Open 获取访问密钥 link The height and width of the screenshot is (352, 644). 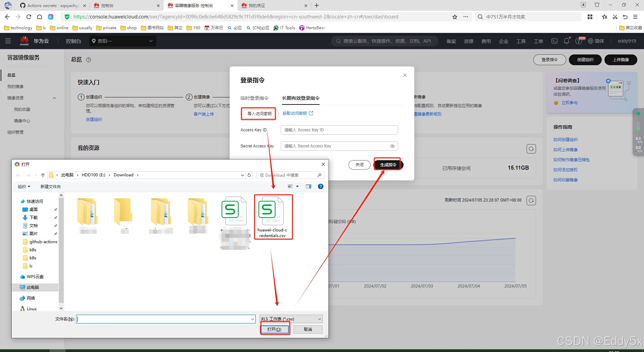coord(298,114)
